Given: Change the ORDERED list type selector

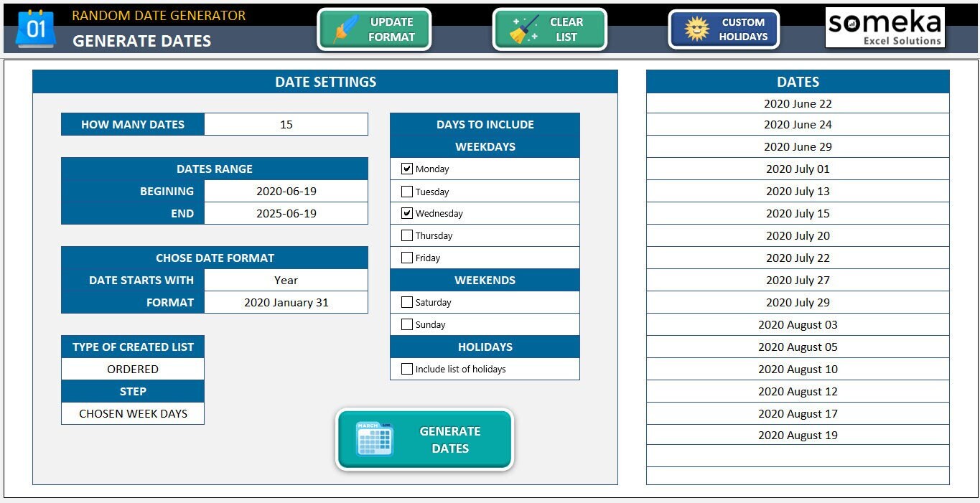Looking at the screenshot, I should pyautogui.click(x=133, y=369).
